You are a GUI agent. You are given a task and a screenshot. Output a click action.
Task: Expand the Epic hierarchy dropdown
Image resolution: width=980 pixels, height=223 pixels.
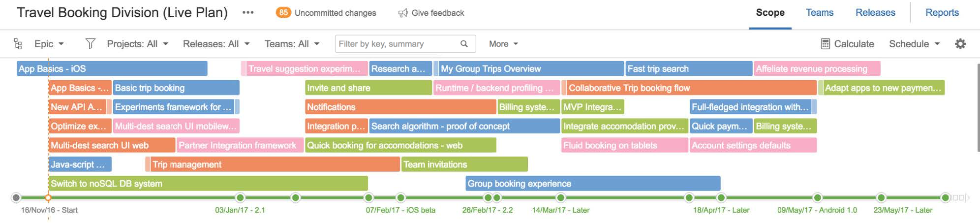(49, 44)
